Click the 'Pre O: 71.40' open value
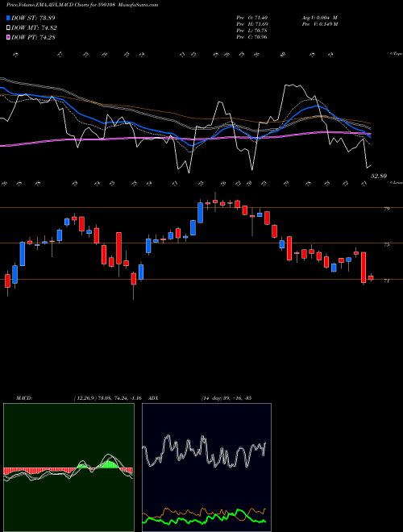This screenshot has width=403, height=532. tap(251, 18)
